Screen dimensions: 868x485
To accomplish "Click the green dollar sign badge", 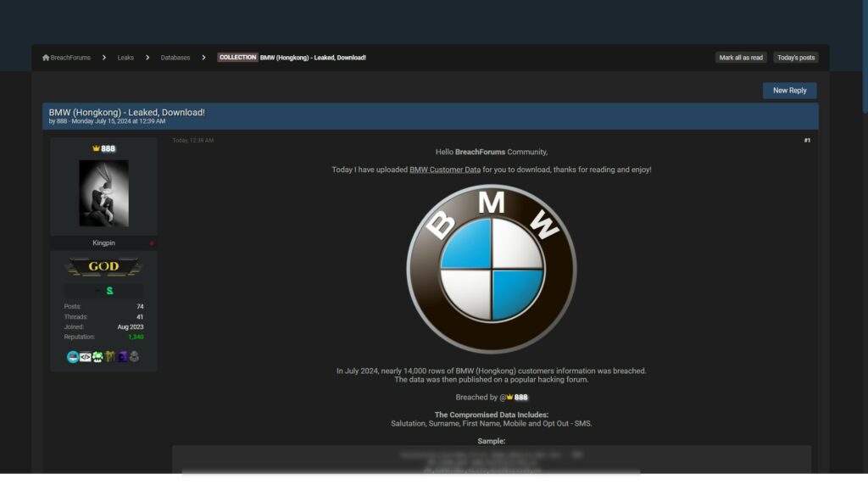I will point(109,291).
